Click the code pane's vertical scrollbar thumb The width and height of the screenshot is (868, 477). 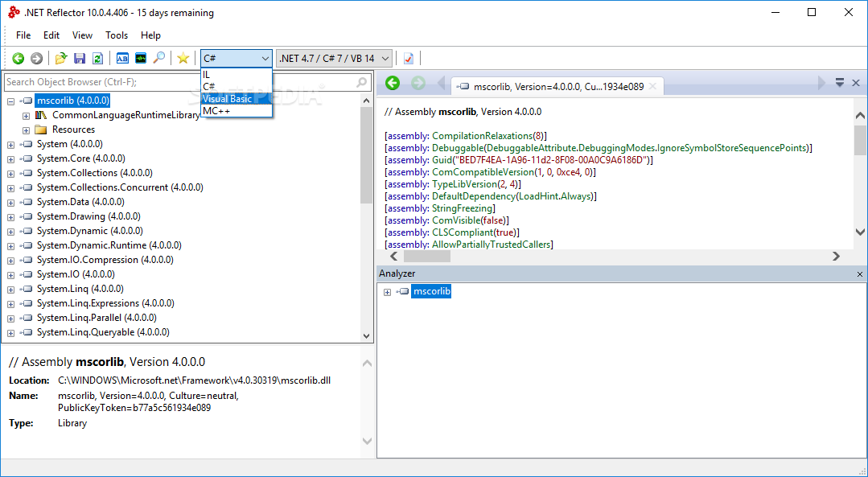[x=860, y=141]
